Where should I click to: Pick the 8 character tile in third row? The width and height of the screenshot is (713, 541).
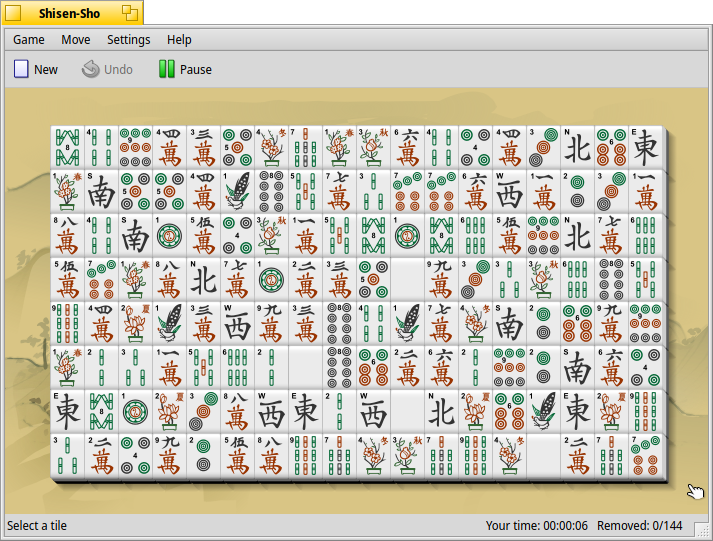click(68, 235)
